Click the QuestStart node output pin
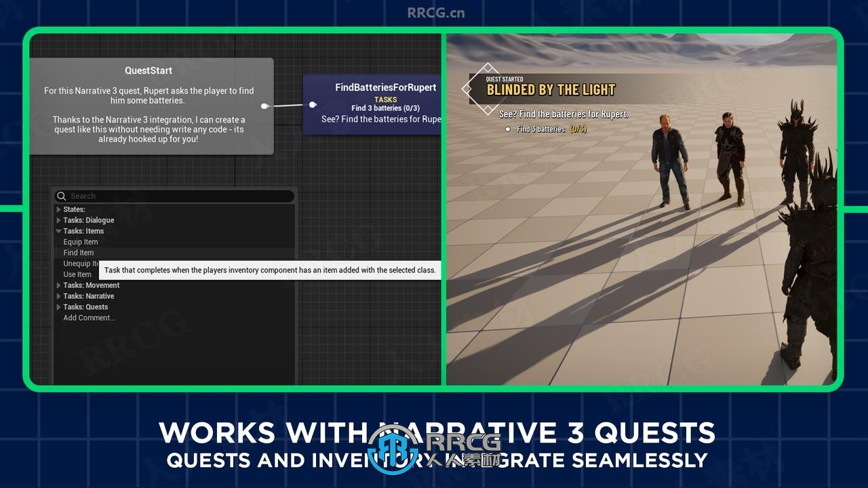The image size is (868, 488). point(265,106)
